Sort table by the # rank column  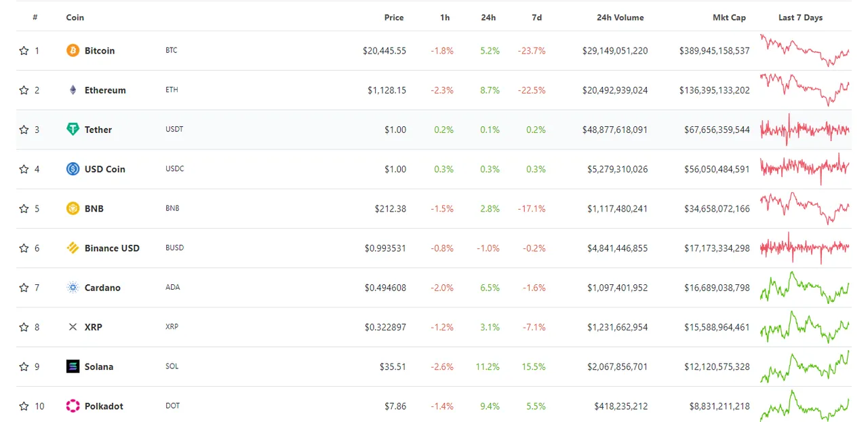35,17
